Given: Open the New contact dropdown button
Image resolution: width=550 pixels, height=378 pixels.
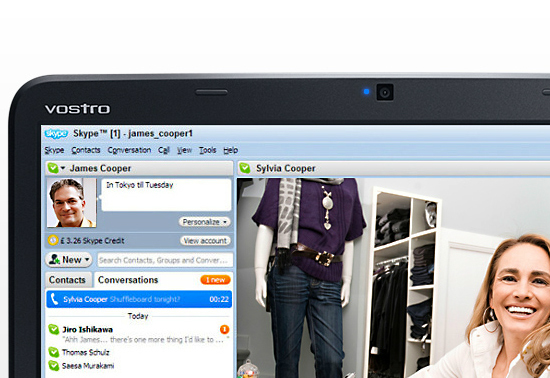Looking at the screenshot, I should 69,260.
